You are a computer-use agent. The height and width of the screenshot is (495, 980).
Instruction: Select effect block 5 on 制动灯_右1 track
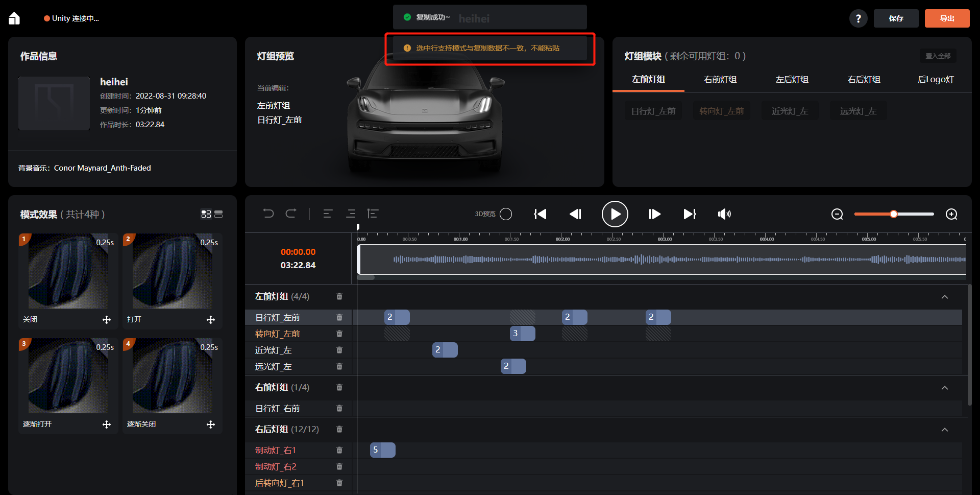[x=382, y=450]
